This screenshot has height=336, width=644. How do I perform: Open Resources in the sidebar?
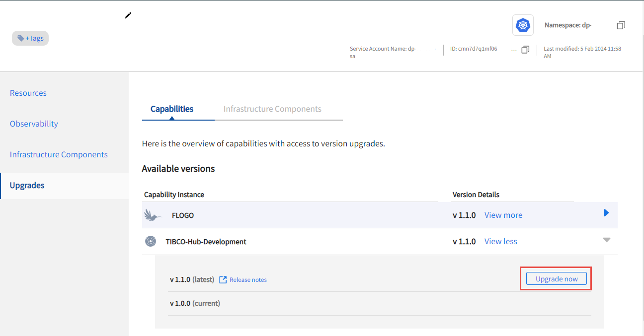[28, 93]
